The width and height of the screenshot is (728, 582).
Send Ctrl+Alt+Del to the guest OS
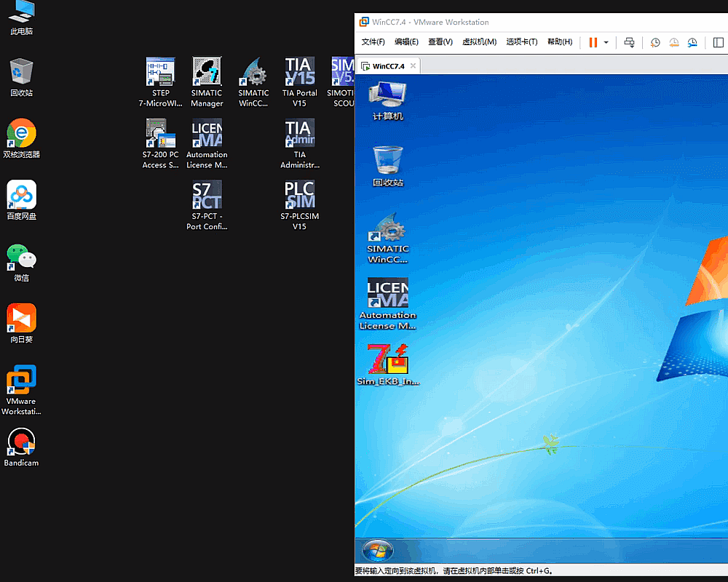pos(629,42)
